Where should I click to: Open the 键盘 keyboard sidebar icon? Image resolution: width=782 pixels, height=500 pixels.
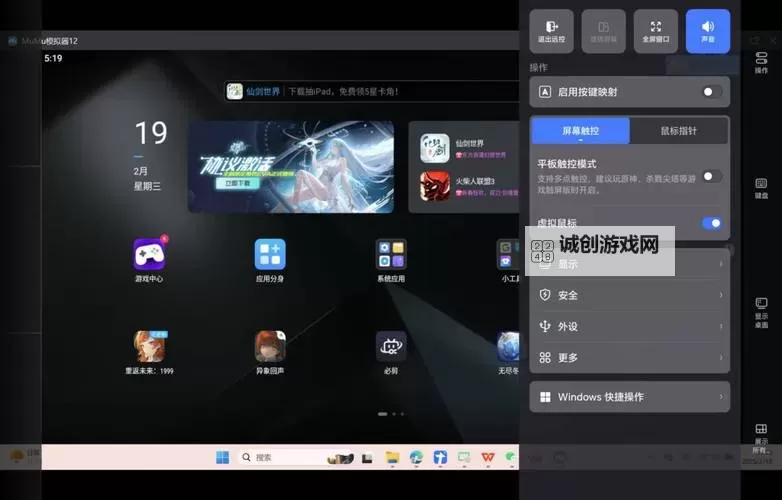coord(761,188)
